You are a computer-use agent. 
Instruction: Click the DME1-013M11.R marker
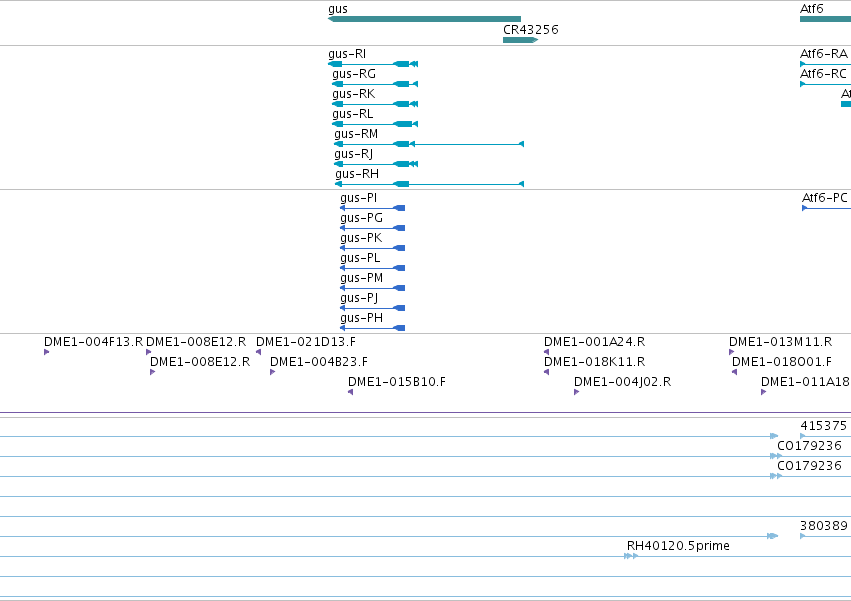732,352
